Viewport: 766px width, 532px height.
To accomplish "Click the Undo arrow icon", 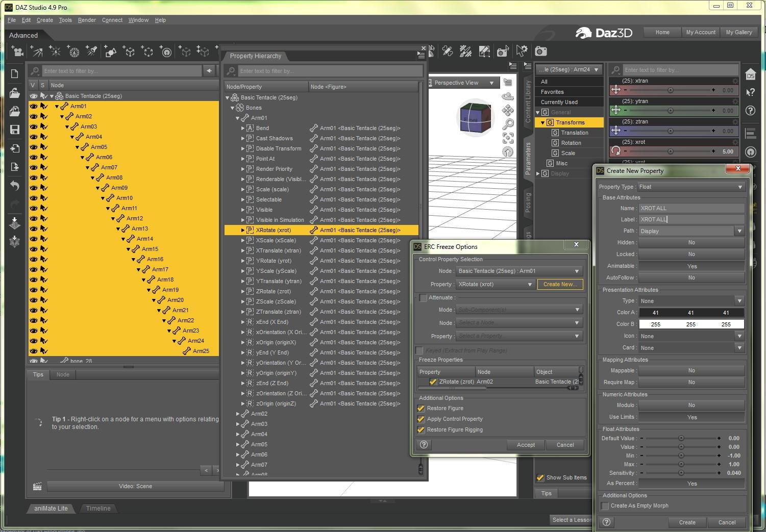I will pos(14,186).
